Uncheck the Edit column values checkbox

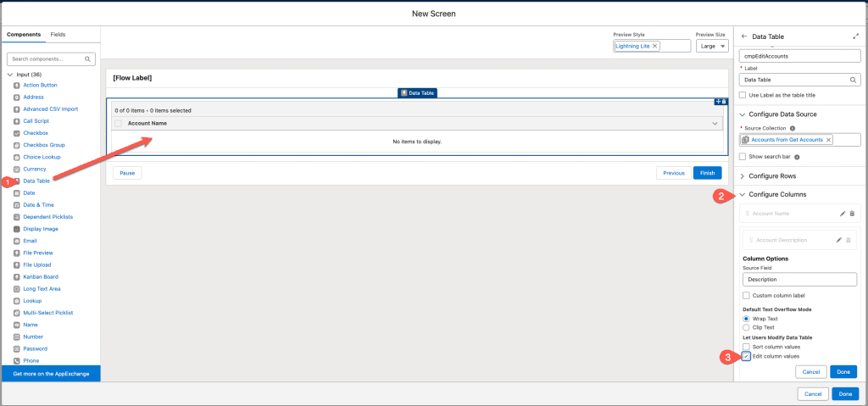tap(746, 357)
